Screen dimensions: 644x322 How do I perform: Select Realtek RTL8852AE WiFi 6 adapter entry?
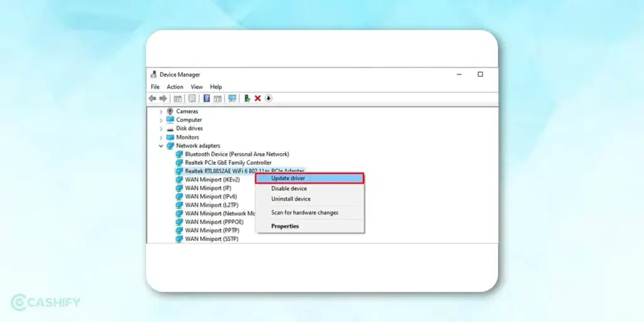click(x=245, y=171)
